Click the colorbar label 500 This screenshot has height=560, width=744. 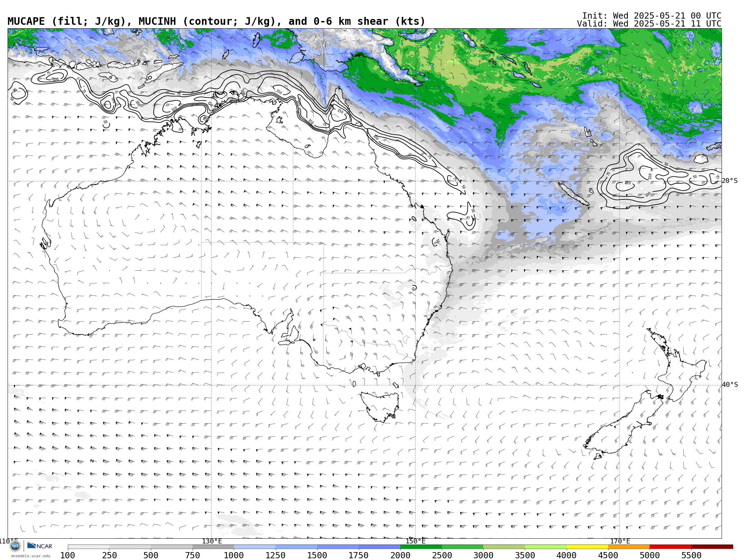point(151,555)
